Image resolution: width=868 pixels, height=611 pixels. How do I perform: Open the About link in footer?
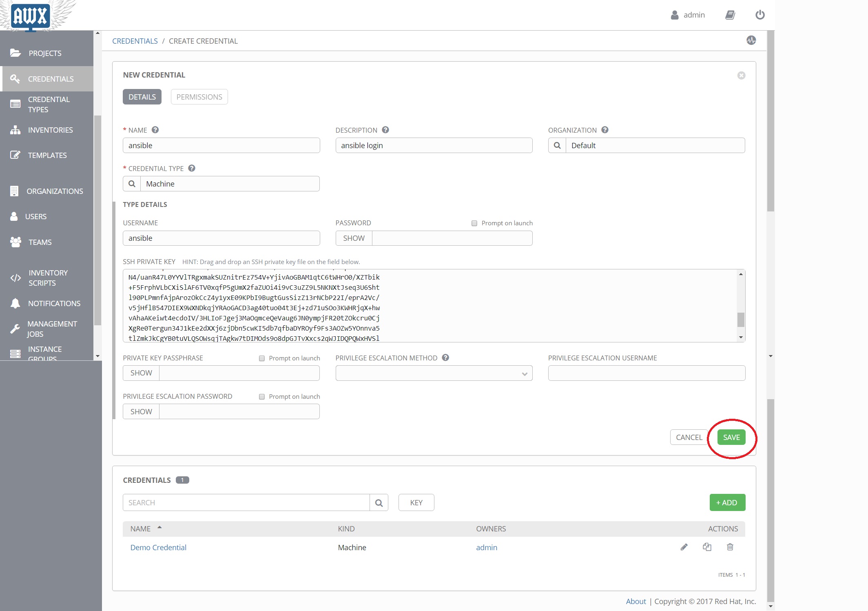[636, 601]
